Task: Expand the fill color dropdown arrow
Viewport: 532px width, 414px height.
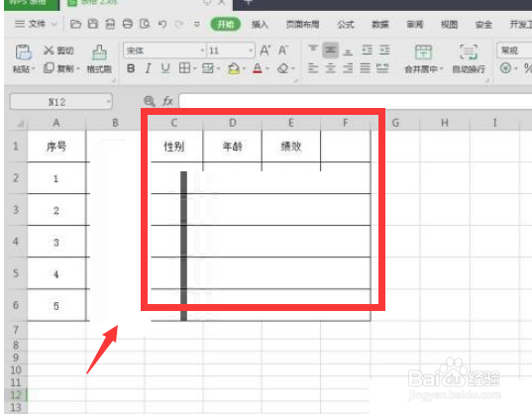Action: (244, 68)
